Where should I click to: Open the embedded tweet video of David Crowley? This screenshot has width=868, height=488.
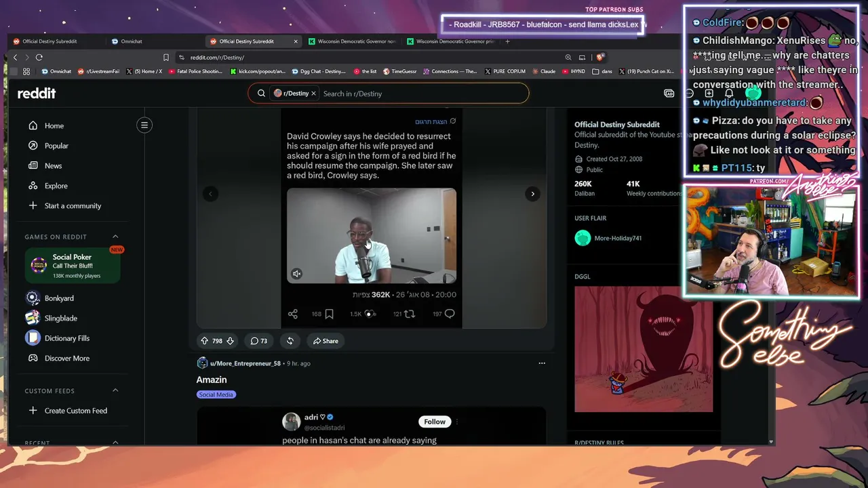coord(372,236)
